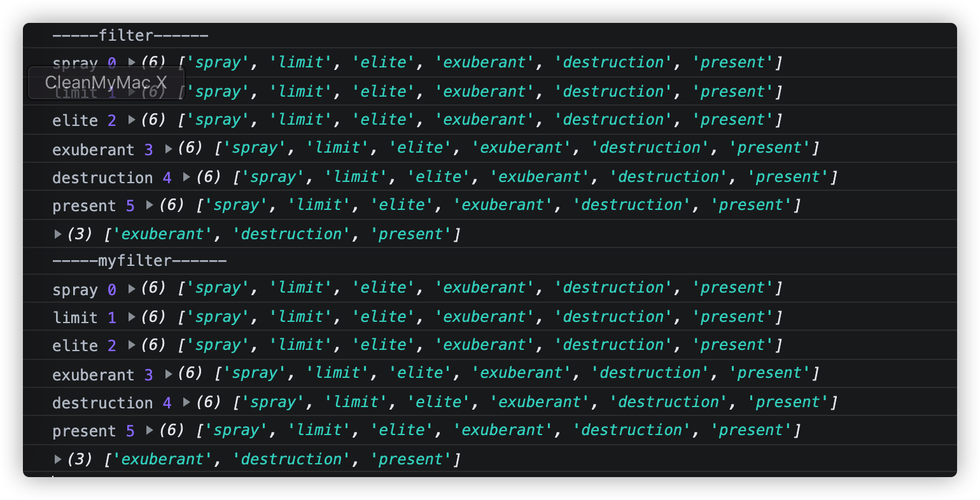Expand array next to 'present 5' under myfilter
Screen dimensions: 980x500
tap(150, 430)
